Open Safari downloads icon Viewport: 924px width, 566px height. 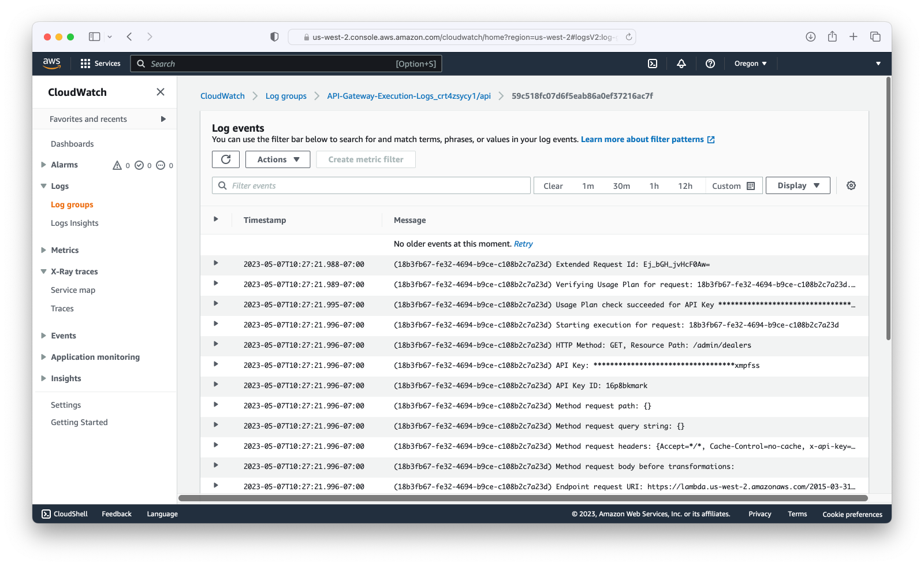pyautogui.click(x=811, y=36)
